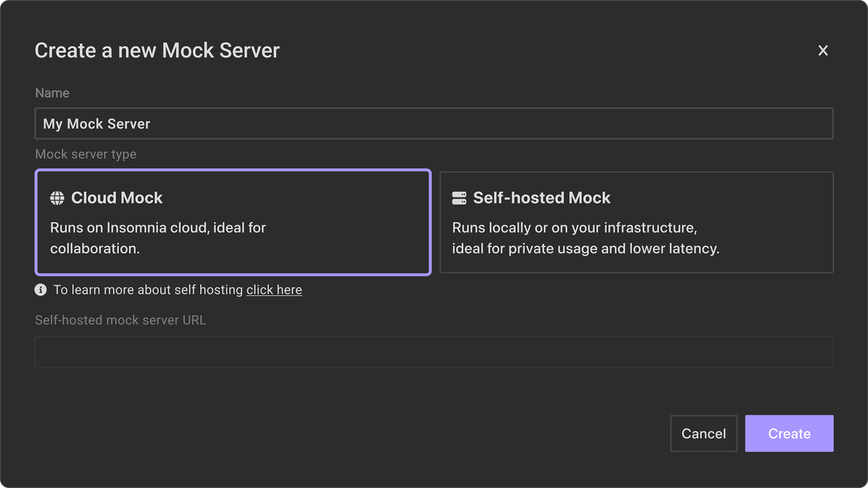Image resolution: width=868 pixels, height=488 pixels.
Task: Click the globe icon on Cloud Mock
Action: (57, 198)
